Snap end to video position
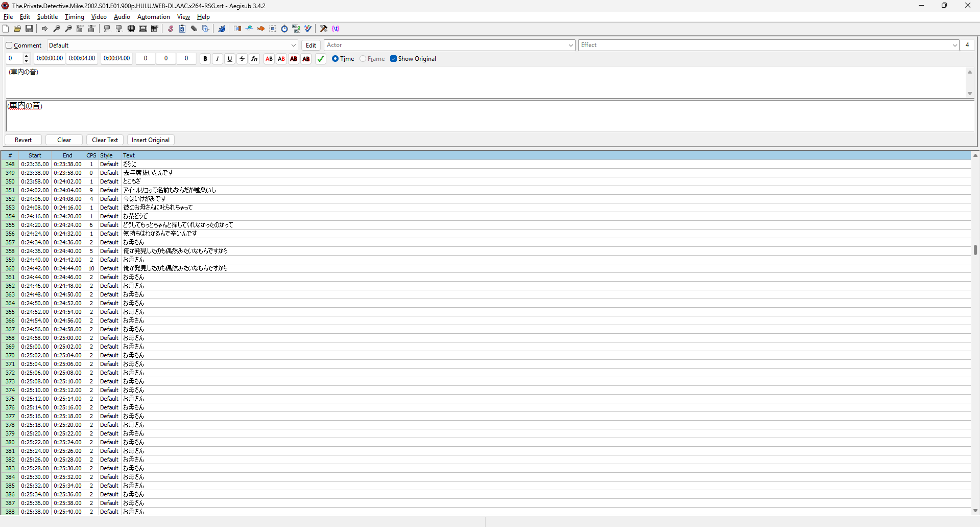This screenshot has height=527, width=980. (119, 29)
